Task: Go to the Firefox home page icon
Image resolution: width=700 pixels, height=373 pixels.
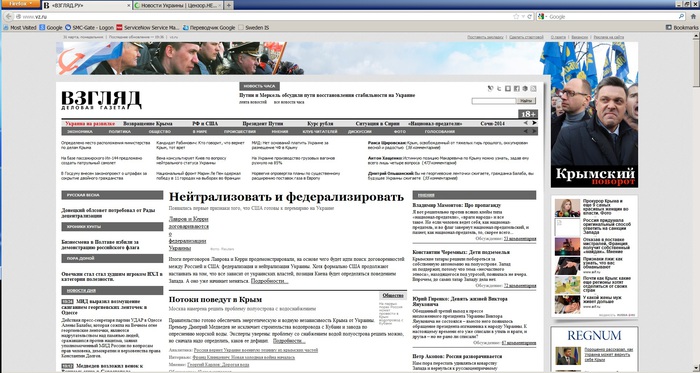Action: tap(693, 17)
